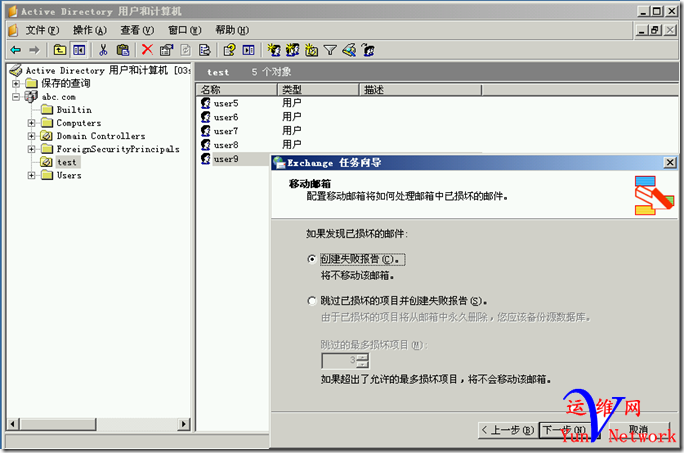The image size is (684, 453).
Task: Open the 文件(F) menu
Action: 42,30
